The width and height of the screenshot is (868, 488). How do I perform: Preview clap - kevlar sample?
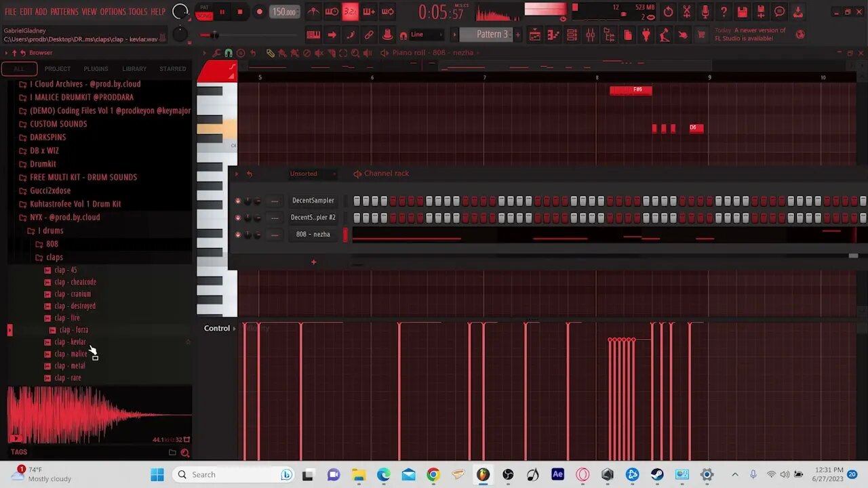coord(70,342)
